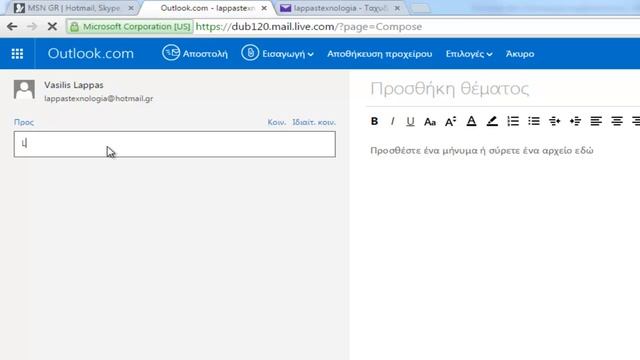Go forward in the browser

31,27
